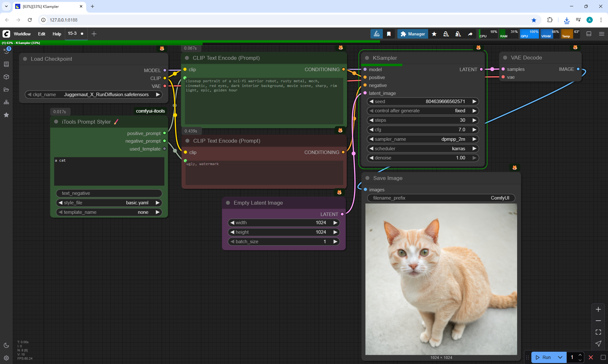Click the generated cat image preview
Viewport: 608px width, 364px height.
point(441,279)
